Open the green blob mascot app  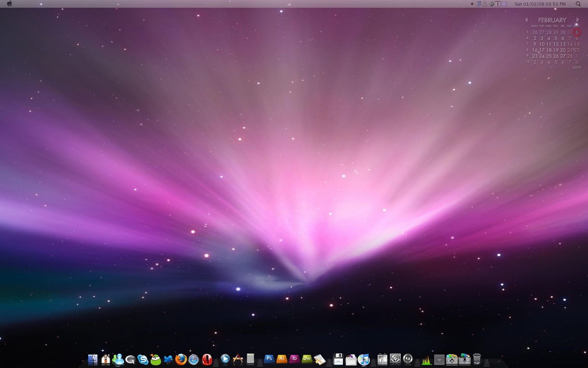point(155,360)
